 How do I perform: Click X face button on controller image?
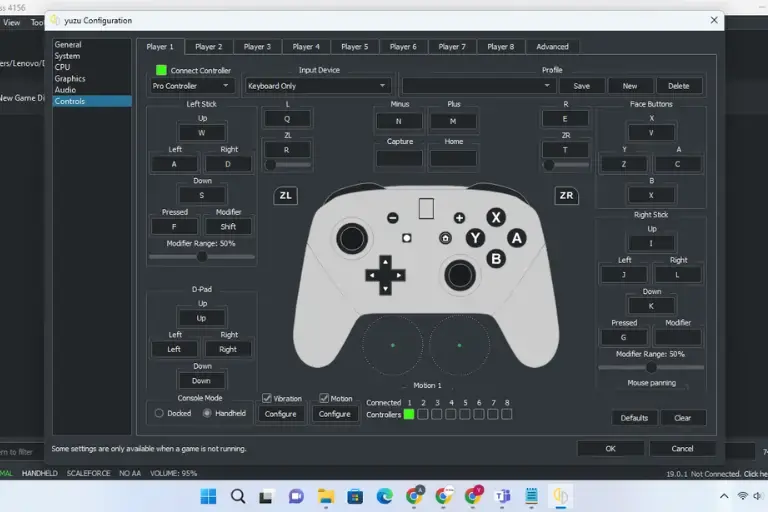pyautogui.click(x=496, y=217)
